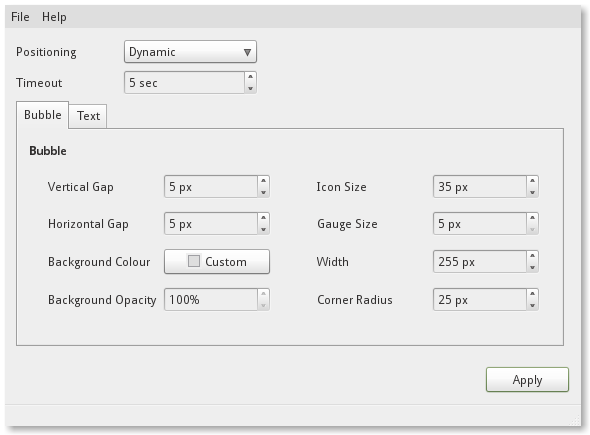Viewport: 590px width, 435px height.
Task: Open Background Colour Custom picker button
Action: [217, 262]
